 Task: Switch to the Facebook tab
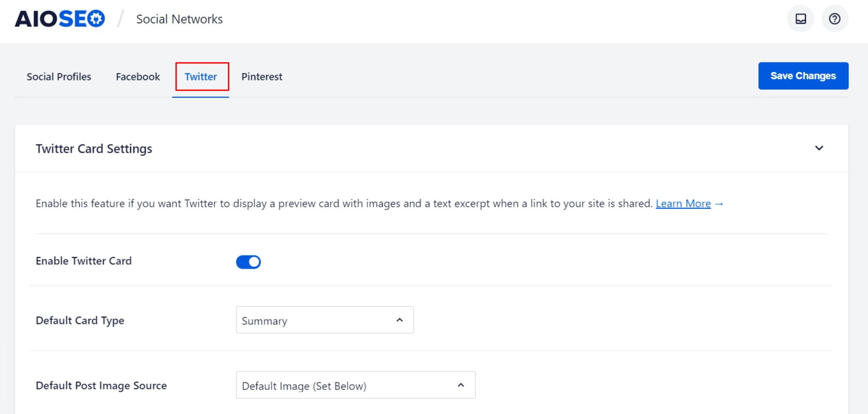point(138,77)
